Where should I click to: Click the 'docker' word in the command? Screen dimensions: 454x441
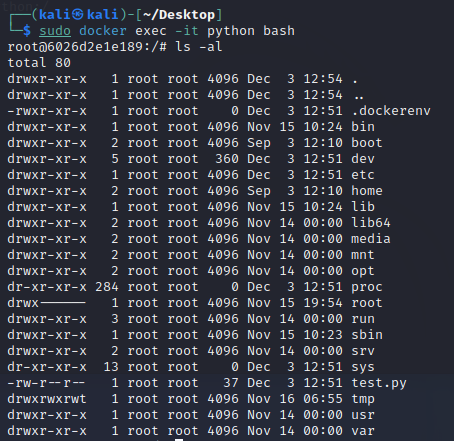click(103, 31)
